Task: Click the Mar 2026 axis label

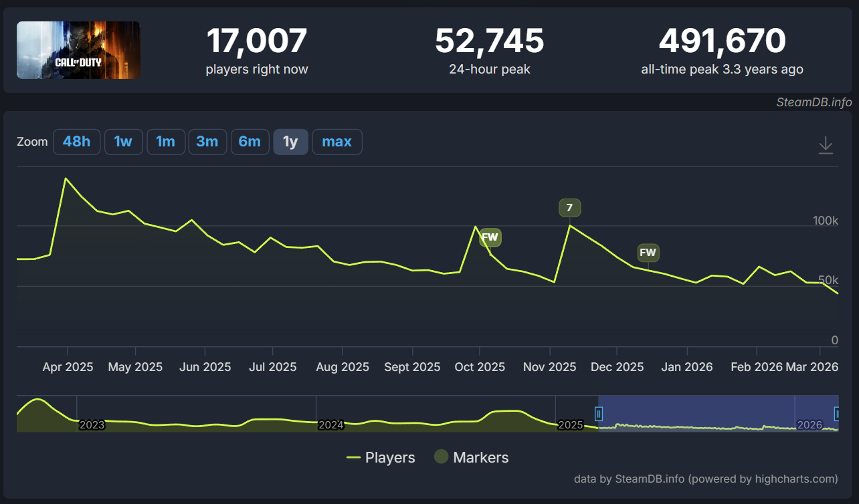Action: point(812,367)
